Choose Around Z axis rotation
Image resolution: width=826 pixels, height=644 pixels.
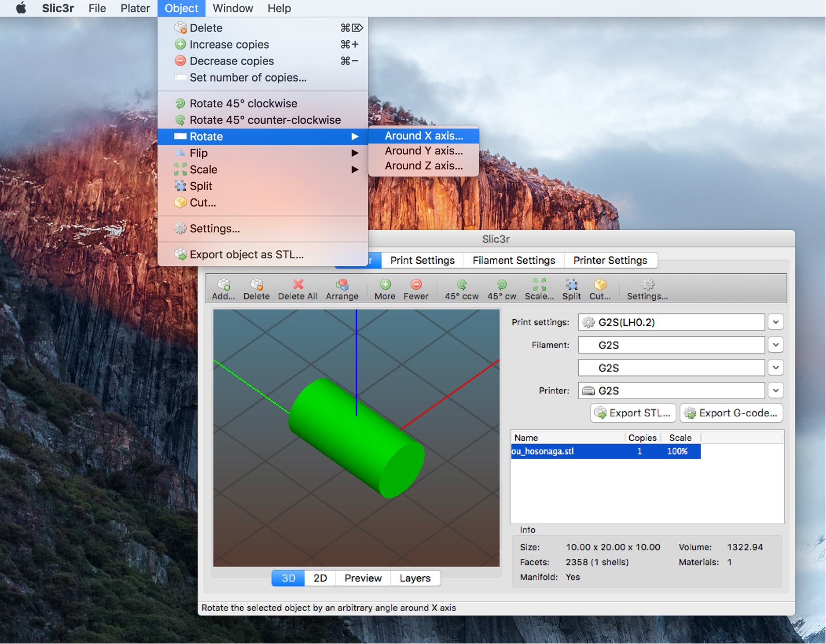coord(423,166)
